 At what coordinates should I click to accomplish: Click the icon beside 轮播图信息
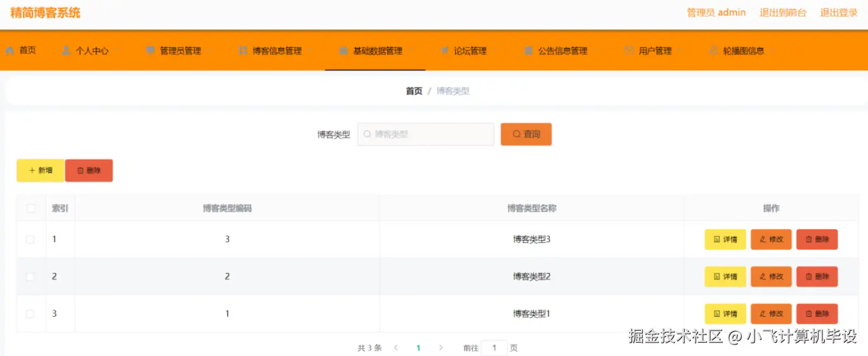pyautogui.click(x=714, y=51)
